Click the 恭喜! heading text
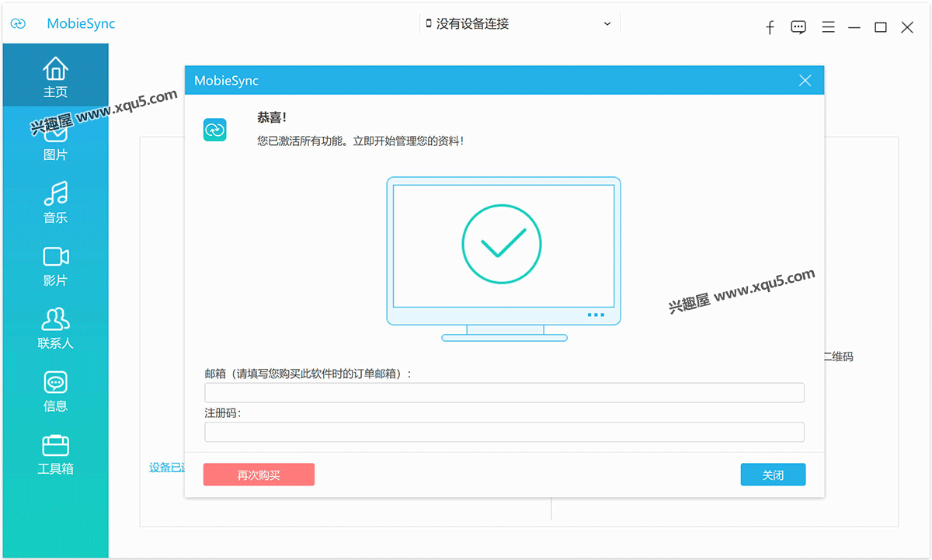The image size is (932, 560). 272,117
